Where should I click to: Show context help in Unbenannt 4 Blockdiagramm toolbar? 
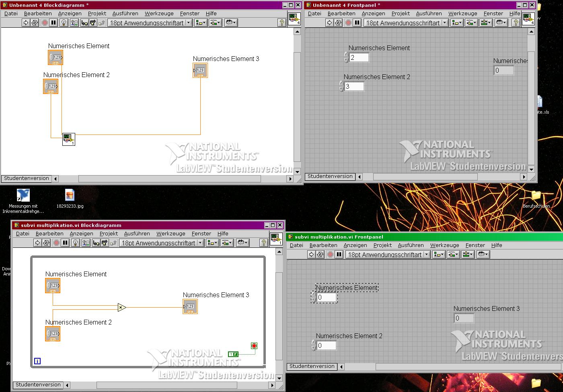pyautogui.click(x=282, y=23)
